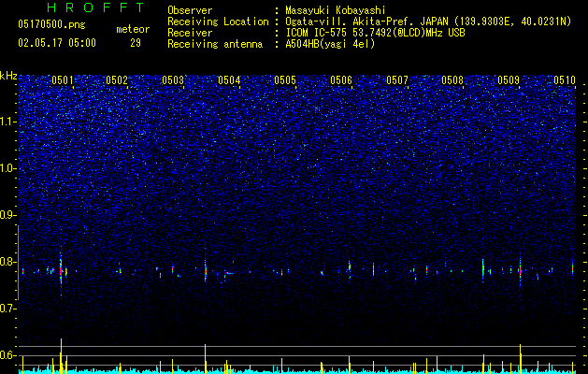Click the date stamp 02.05.17 05:00

tap(57, 43)
